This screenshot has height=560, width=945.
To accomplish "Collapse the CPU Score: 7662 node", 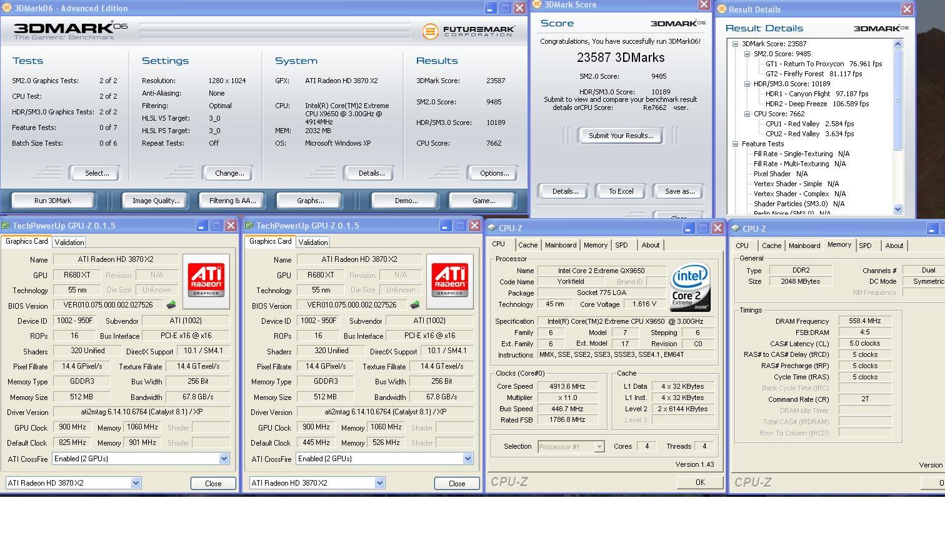I will (x=747, y=114).
